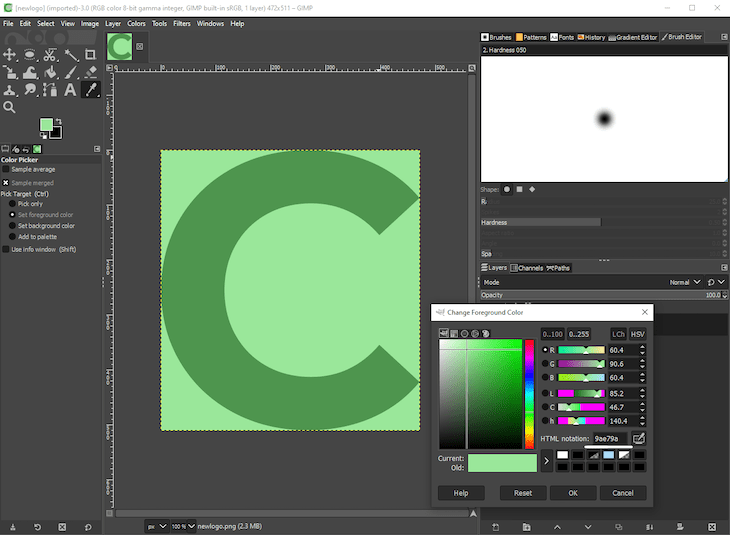Click the Reset button in color dialog
The height and width of the screenshot is (535, 730).
pyautogui.click(x=522, y=493)
